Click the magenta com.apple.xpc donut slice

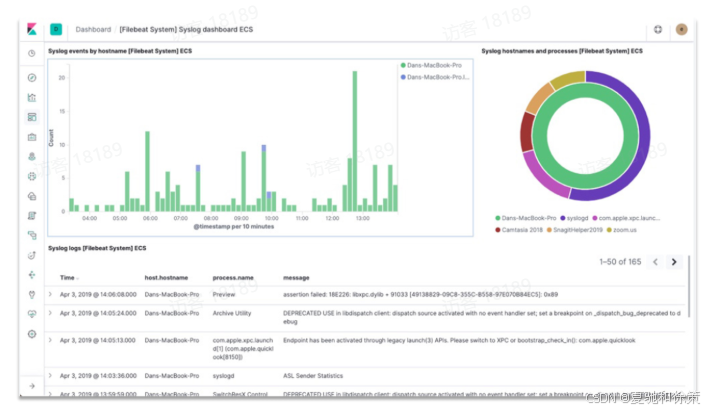544,177
